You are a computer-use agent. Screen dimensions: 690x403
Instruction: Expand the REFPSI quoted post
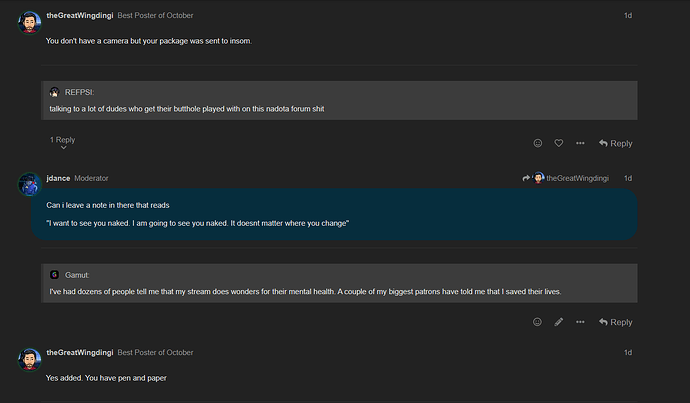coord(339,100)
